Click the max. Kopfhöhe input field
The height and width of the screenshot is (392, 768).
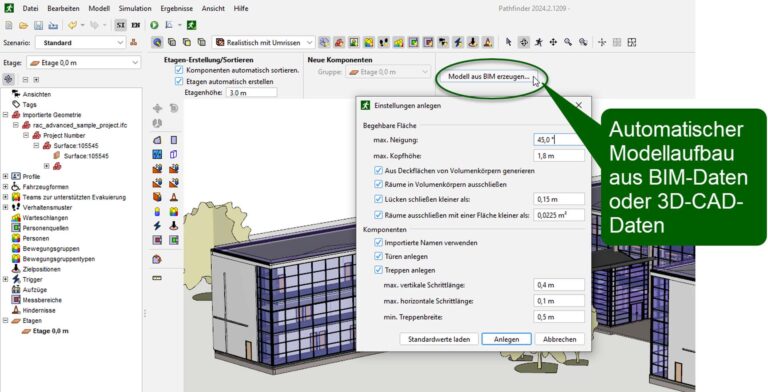click(x=558, y=156)
